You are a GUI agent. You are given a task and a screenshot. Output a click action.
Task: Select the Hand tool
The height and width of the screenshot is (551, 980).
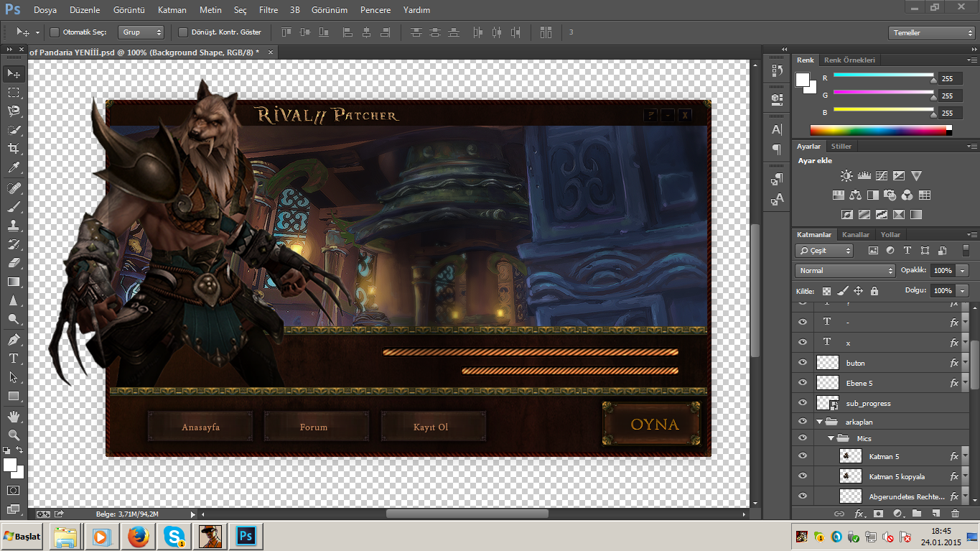14,416
